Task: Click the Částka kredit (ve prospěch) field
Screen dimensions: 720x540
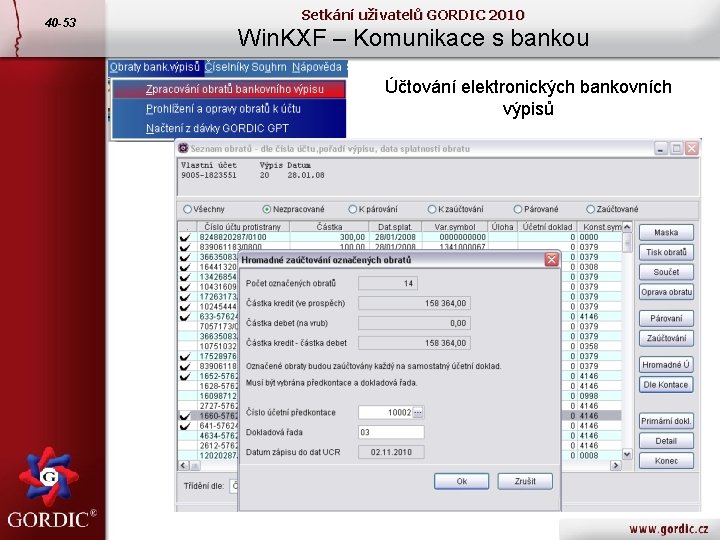Action: 414,304
